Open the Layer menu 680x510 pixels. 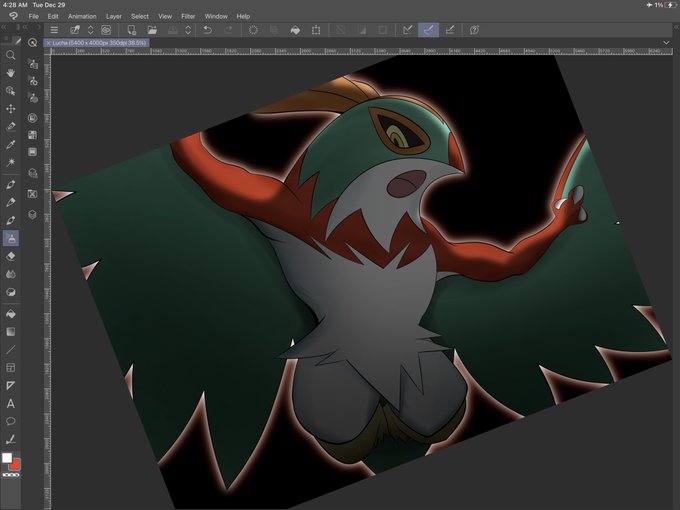[114, 16]
